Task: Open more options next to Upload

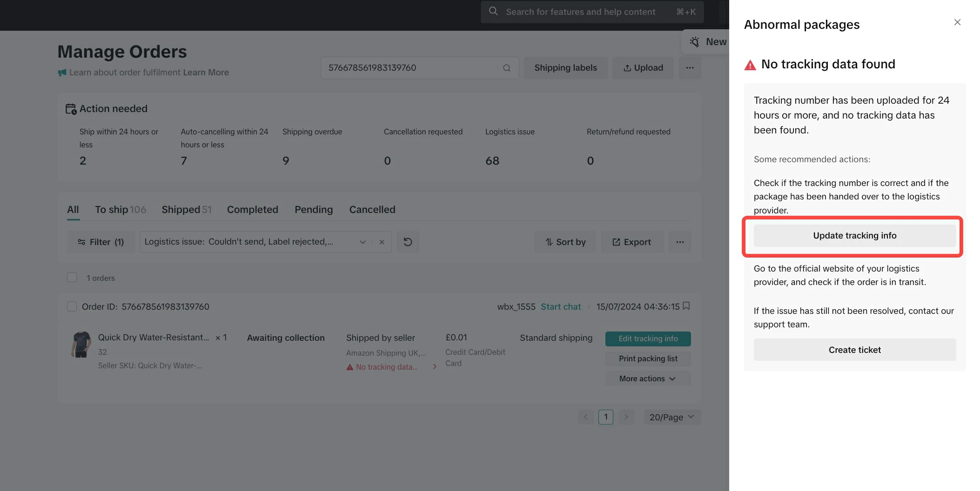Action: [x=690, y=68]
